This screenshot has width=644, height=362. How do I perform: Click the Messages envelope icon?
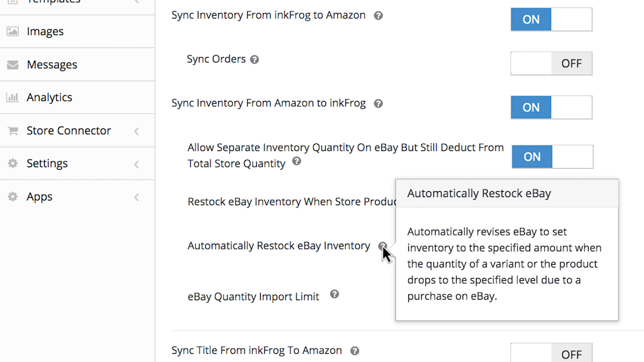coord(13,65)
